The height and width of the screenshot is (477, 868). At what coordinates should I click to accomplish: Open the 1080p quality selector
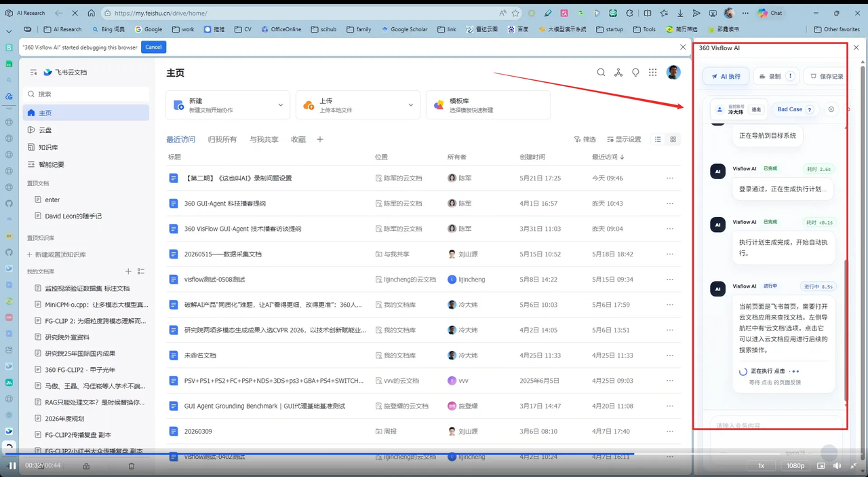[x=795, y=465]
